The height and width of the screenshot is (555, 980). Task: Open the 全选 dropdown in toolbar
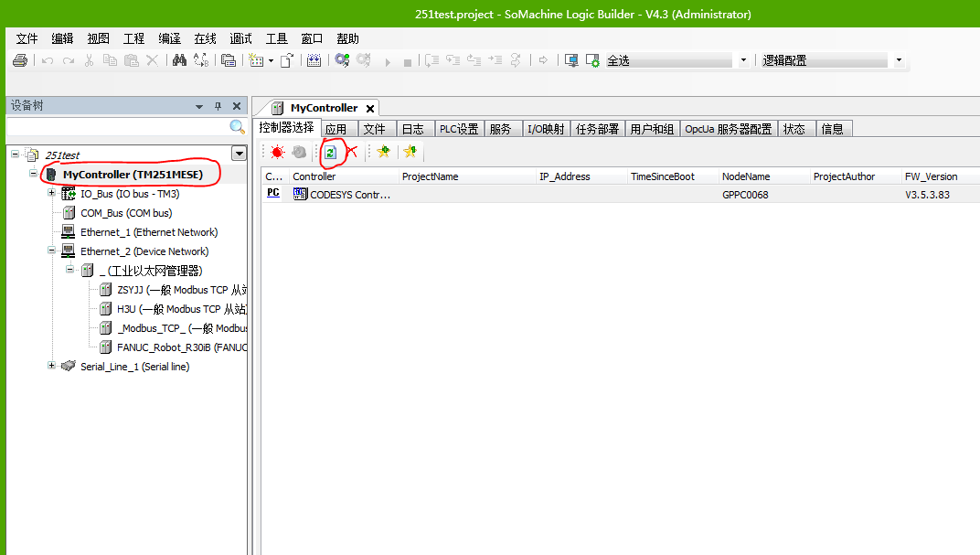[x=742, y=60]
